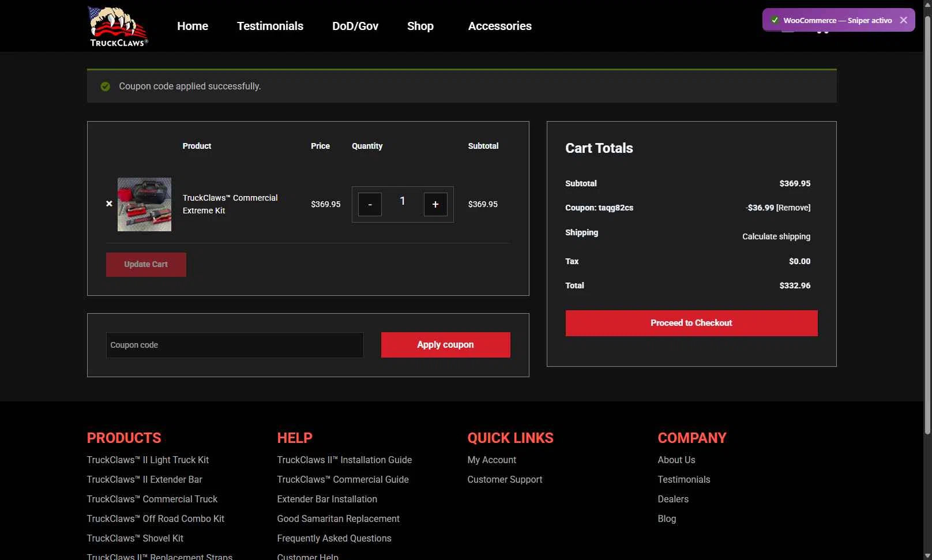
Task: Open TruckClaws II Extender Bar link
Action: (145, 479)
